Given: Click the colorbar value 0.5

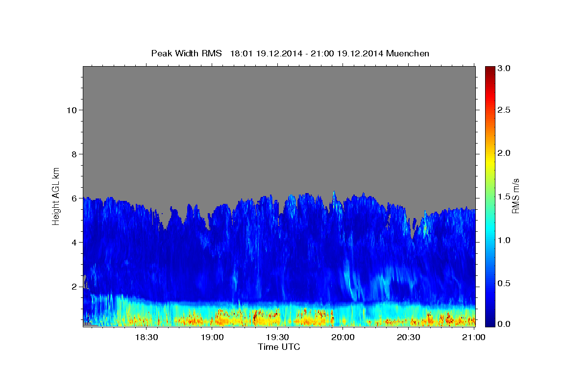Looking at the screenshot, I should [505, 283].
